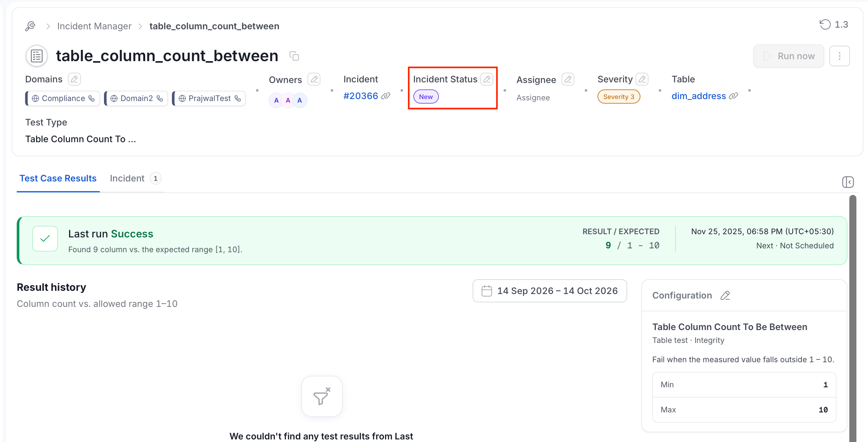The image size is (868, 442).
Task: Open the Compliance domain tag
Action: coord(63,98)
